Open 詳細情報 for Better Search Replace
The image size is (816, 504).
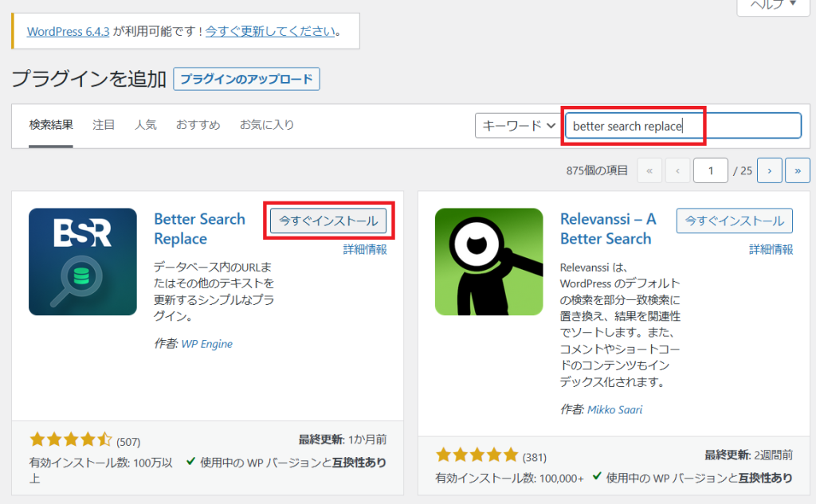[365, 250]
